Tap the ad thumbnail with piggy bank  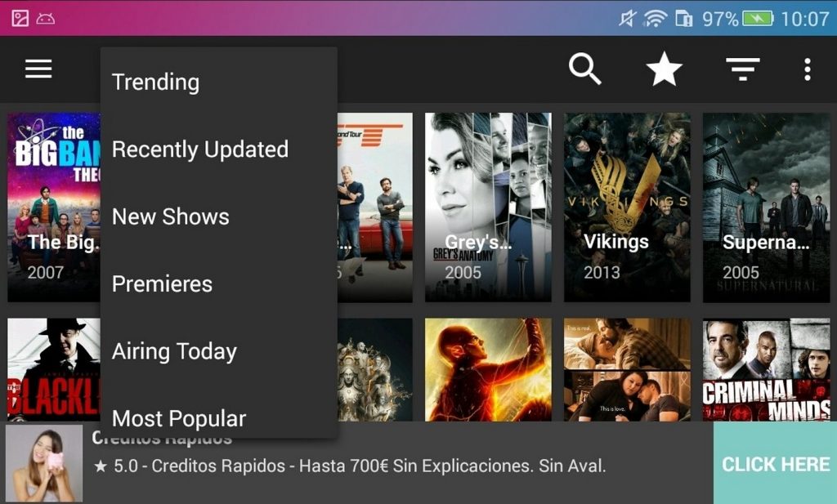point(44,463)
